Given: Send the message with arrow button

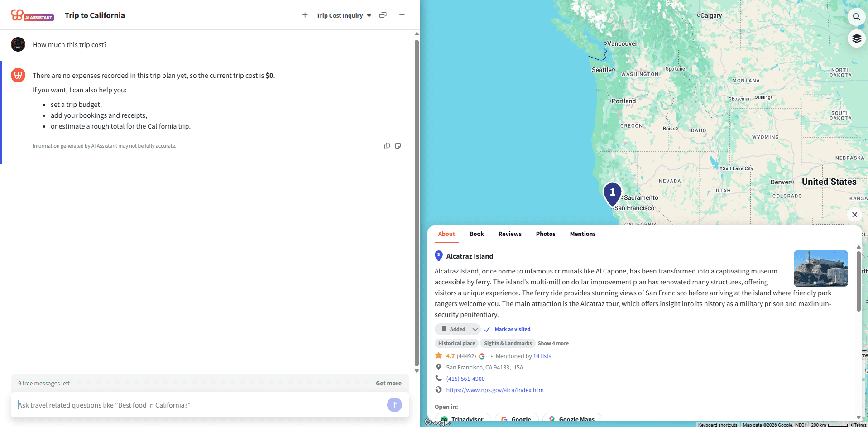Looking at the screenshot, I should 394,405.
